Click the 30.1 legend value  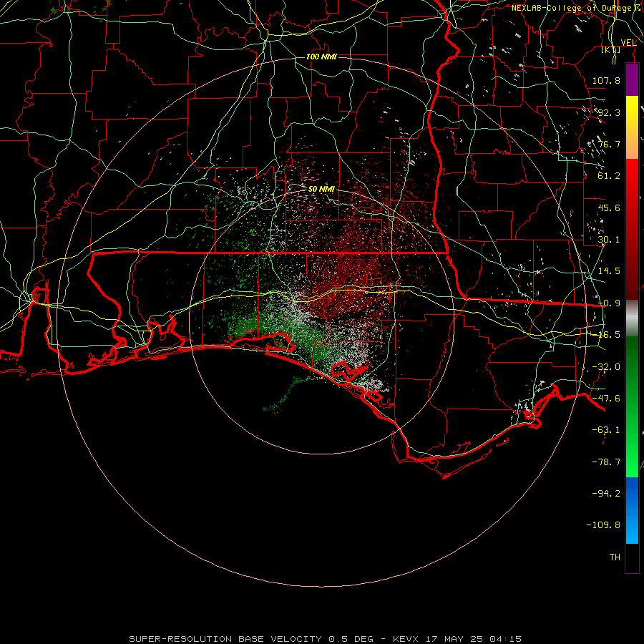pyautogui.click(x=609, y=240)
